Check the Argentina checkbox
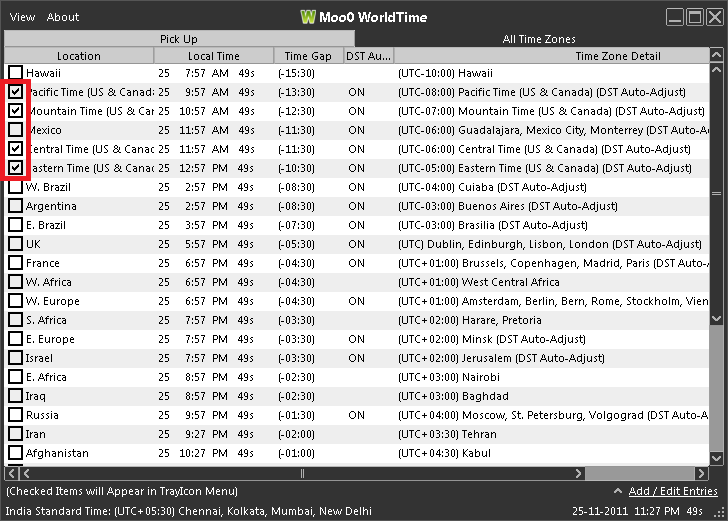This screenshot has width=728, height=521. point(15,206)
